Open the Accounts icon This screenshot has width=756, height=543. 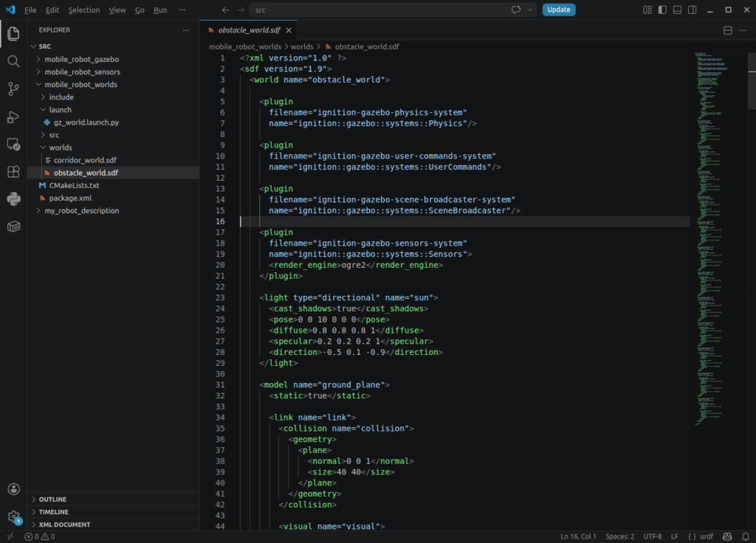[13, 489]
